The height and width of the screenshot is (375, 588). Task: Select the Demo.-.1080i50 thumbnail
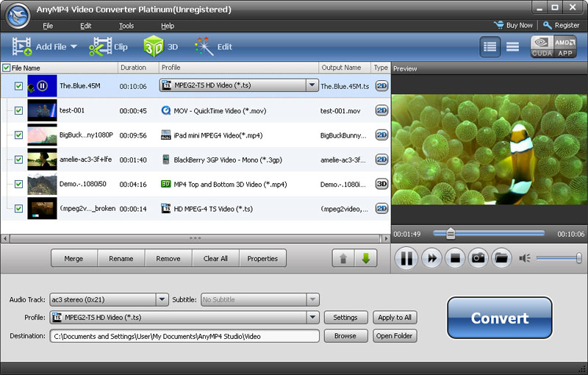pyautogui.click(x=42, y=184)
